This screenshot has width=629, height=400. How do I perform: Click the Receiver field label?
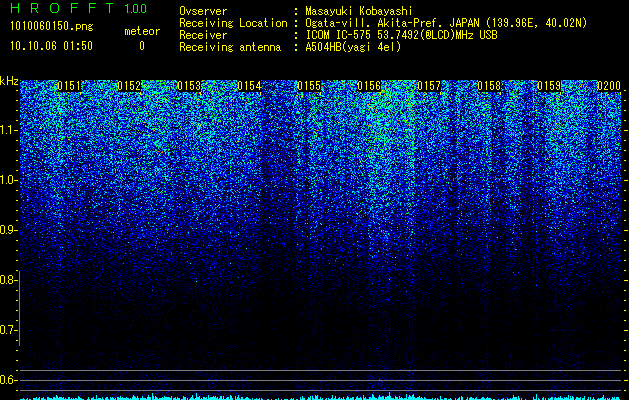click(203, 35)
